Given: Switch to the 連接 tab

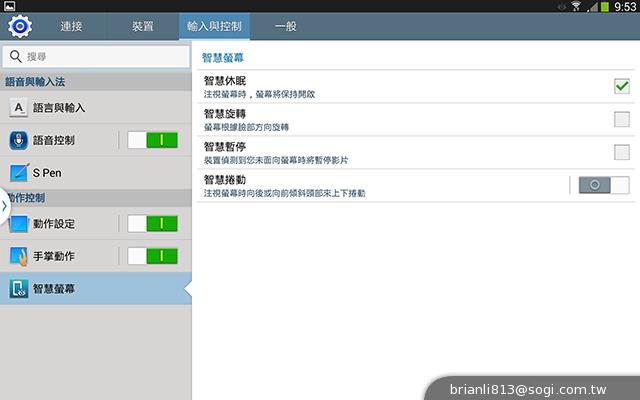Looking at the screenshot, I should point(71,26).
